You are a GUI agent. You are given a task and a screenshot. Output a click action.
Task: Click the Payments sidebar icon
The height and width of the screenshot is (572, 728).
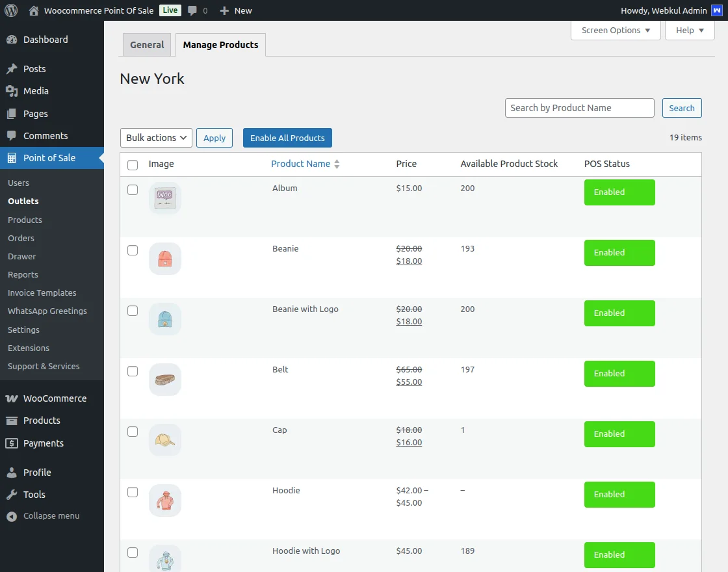(12, 443)
